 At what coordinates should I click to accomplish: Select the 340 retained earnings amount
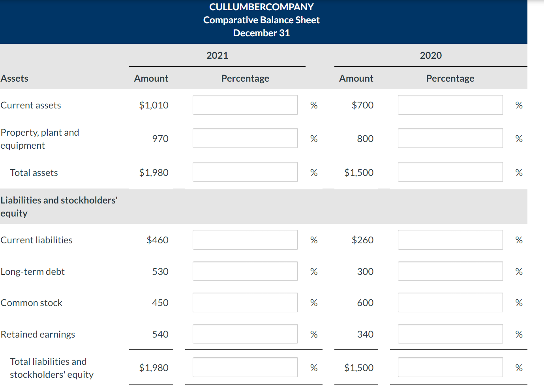coord(365,334)
